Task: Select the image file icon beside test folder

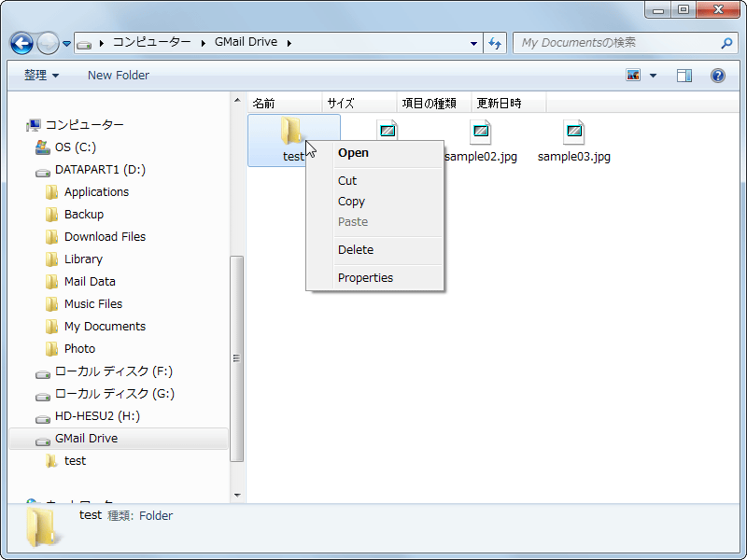Action: click(387, 130)
